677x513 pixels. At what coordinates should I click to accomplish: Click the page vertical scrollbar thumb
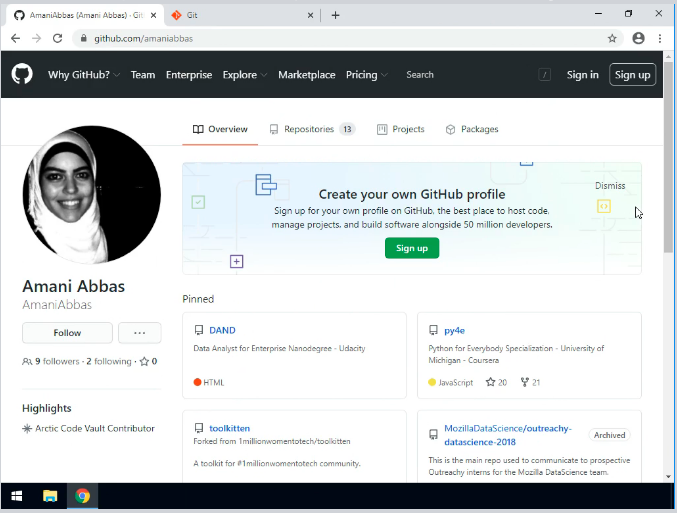668,158
